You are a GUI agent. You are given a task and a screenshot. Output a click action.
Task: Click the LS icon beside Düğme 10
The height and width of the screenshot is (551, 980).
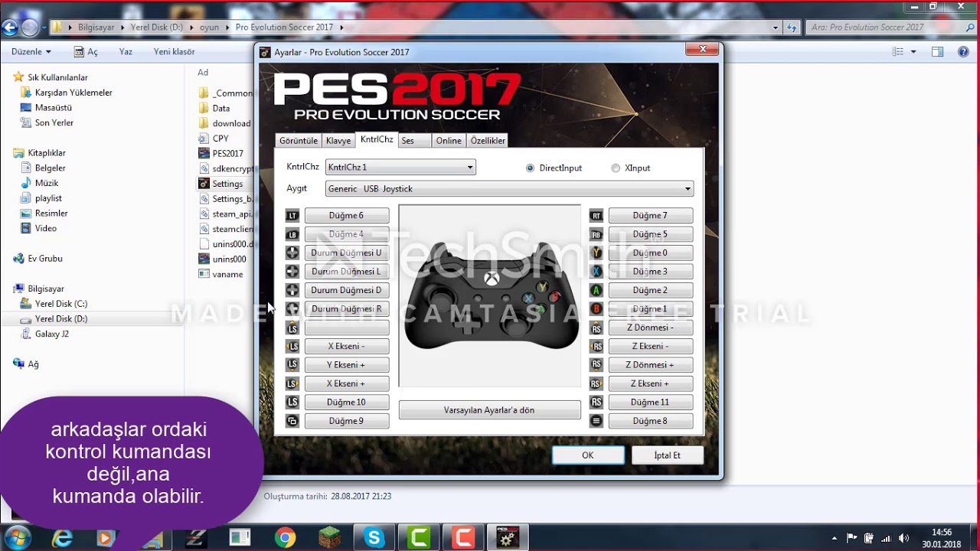292,402
